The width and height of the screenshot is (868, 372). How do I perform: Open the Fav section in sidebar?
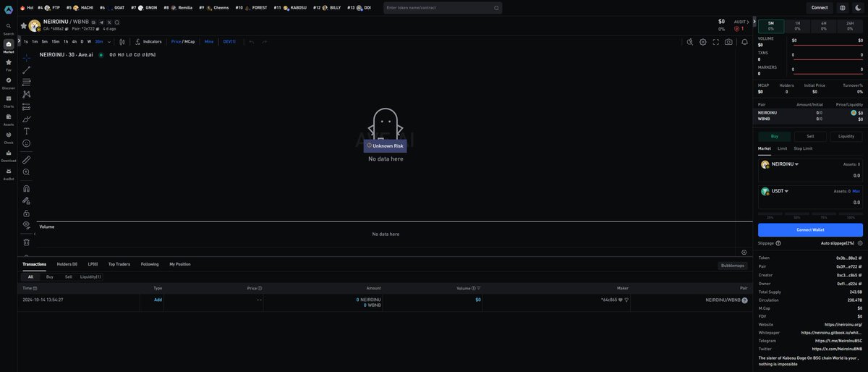(x=9, y=65)
